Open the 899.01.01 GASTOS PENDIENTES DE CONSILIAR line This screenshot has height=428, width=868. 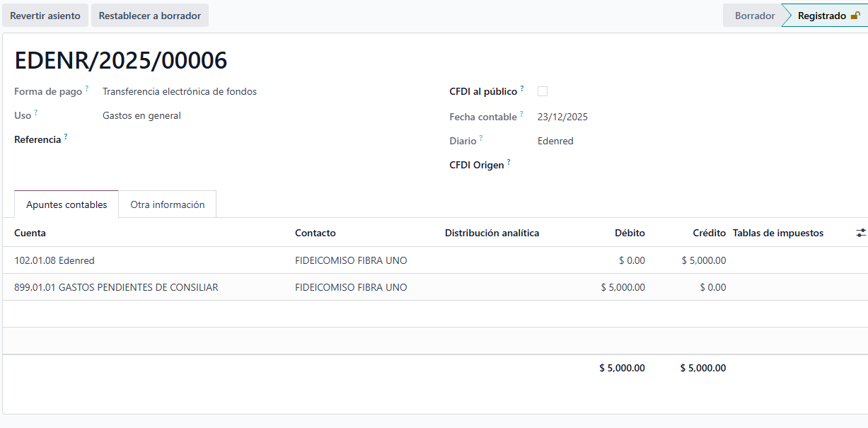click(x=115, y=287)
